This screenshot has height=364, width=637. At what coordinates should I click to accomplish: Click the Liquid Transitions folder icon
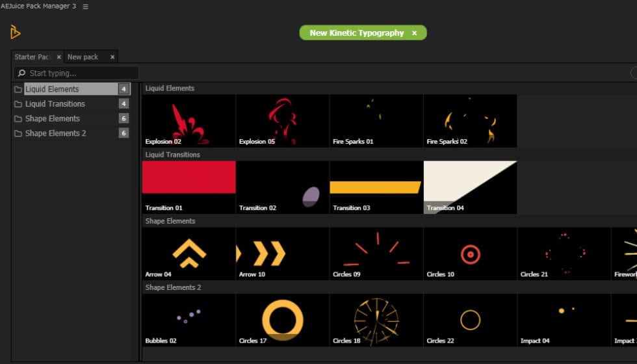[18, 104]
